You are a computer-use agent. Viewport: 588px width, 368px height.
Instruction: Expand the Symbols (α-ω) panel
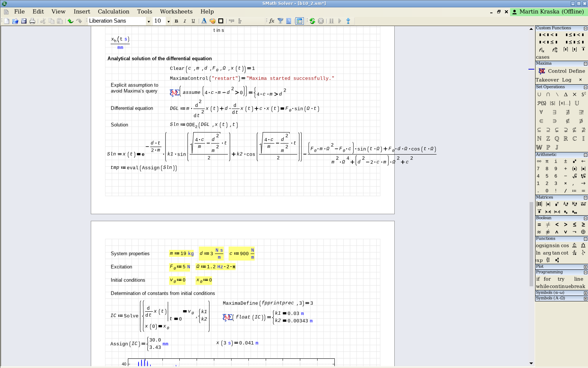coord(585,293)
